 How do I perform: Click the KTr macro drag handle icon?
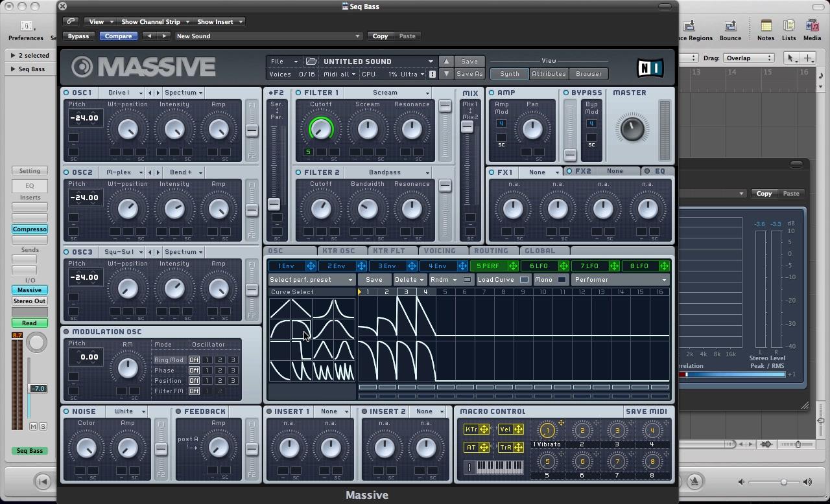(x=484, y=430)
